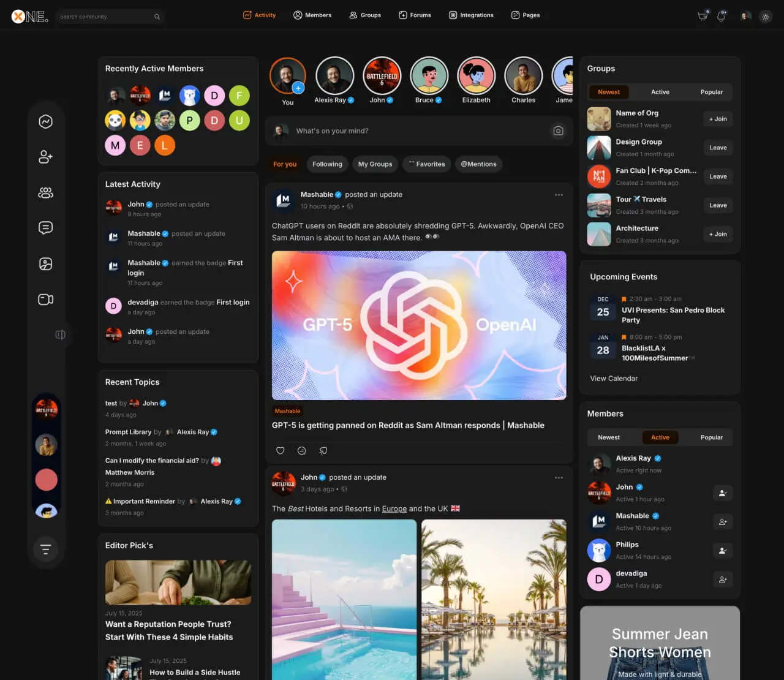Click friend icon next to Philips
784x680 pixels.
[x=723, y=551]
